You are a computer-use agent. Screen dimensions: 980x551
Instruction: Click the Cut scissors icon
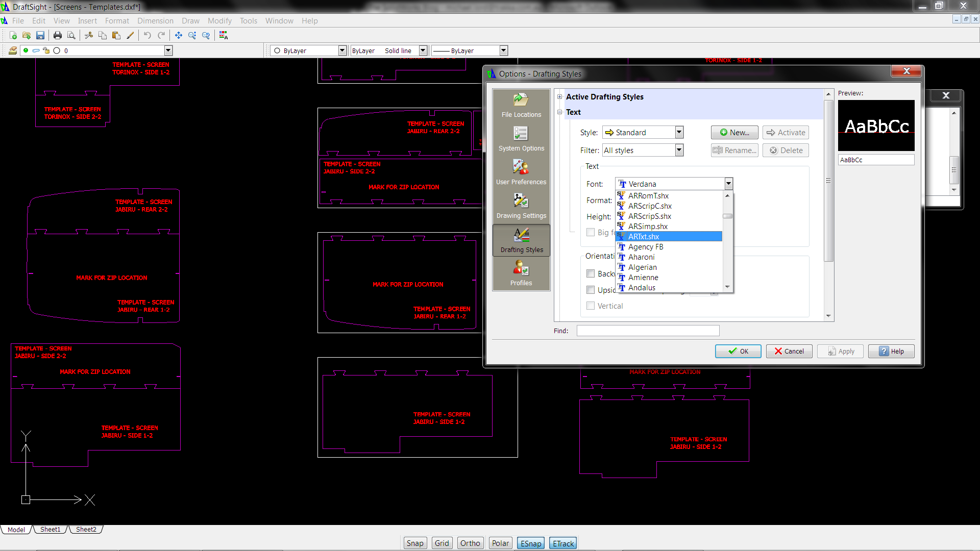(x=89, y=35)
